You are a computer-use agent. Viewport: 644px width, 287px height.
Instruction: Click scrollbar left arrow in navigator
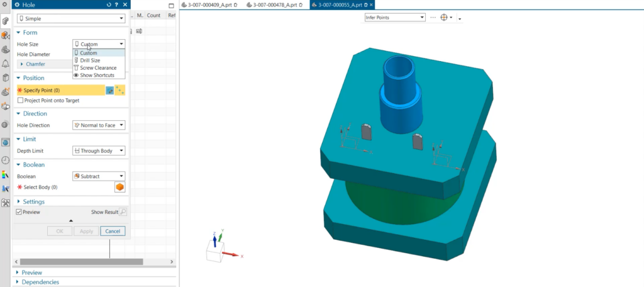[x=16, y=261]
